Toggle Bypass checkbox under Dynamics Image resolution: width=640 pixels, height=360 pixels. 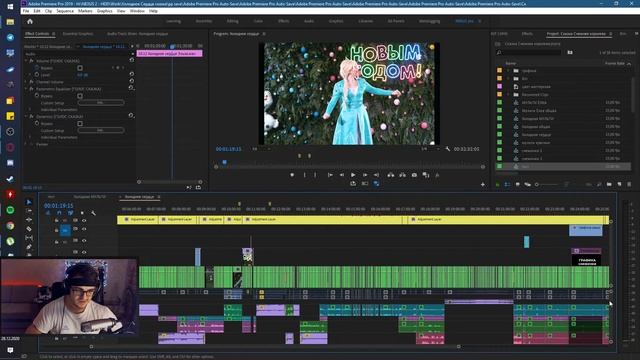pyautogui.click(x=80, y=123)
